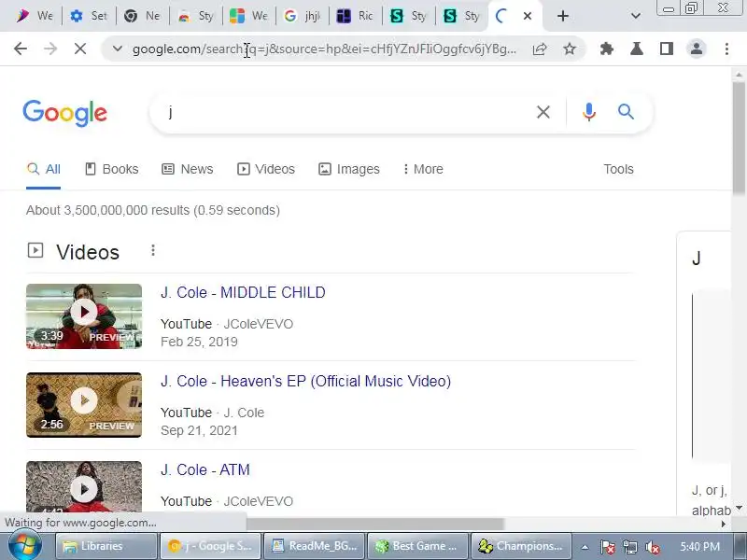Submit search with magnifier icon
This screenshot has height=560, width=747.
pyautogui.click(x=626, y=112)
